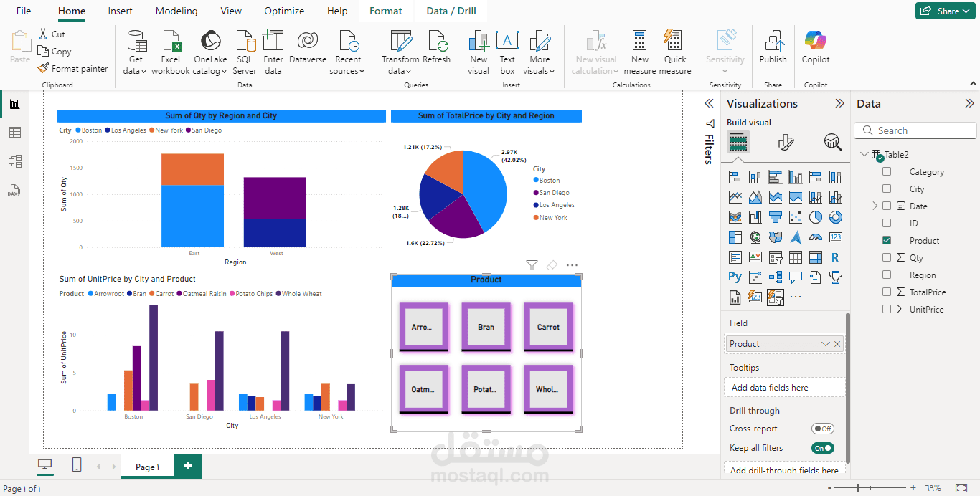Insert a Text box

coord(507,52)
